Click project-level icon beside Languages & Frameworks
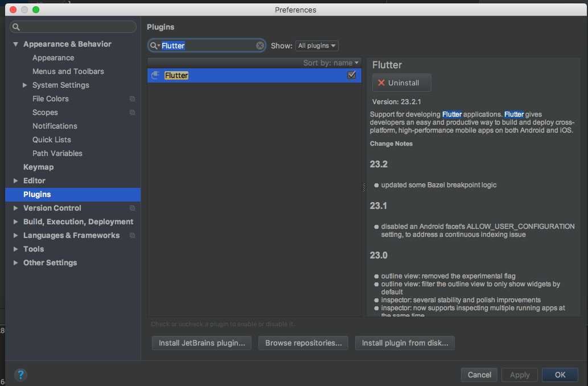This screenshot has height=386, width=588. [133, 236]
